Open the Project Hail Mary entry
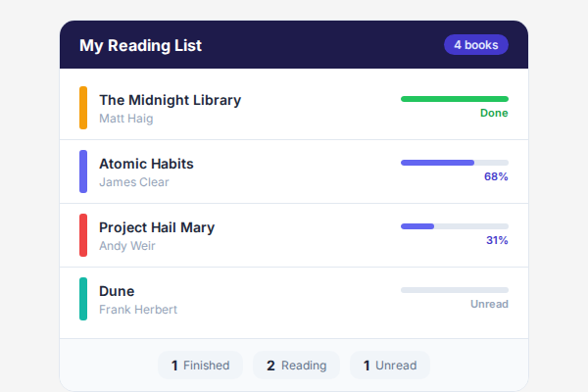Viewport: 588px width, 392px height. (157, 227)
